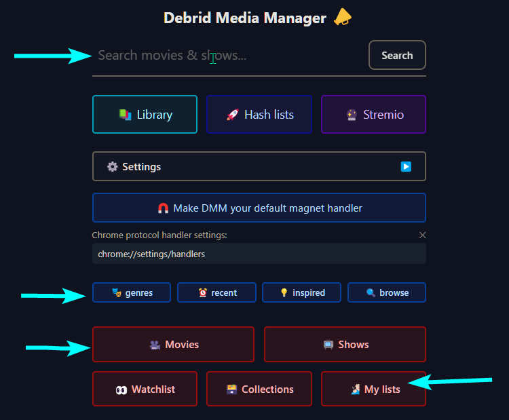Expand Settings with the blue play arrow

[406, 167]
